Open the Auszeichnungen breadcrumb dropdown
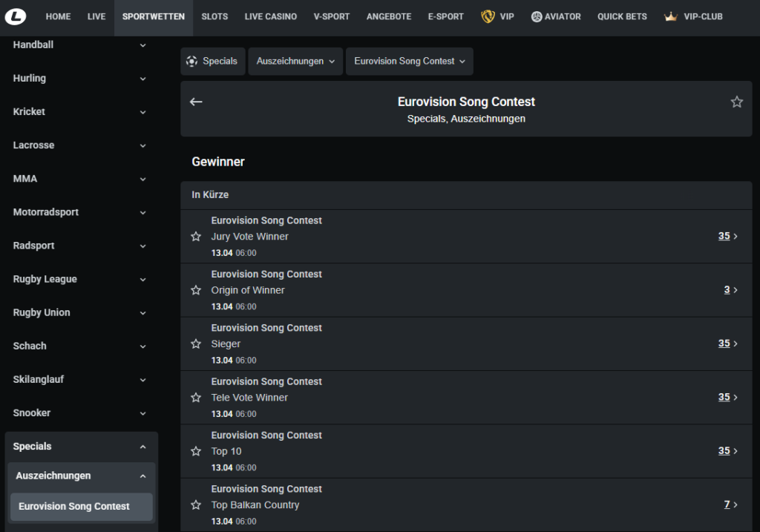 295,61
